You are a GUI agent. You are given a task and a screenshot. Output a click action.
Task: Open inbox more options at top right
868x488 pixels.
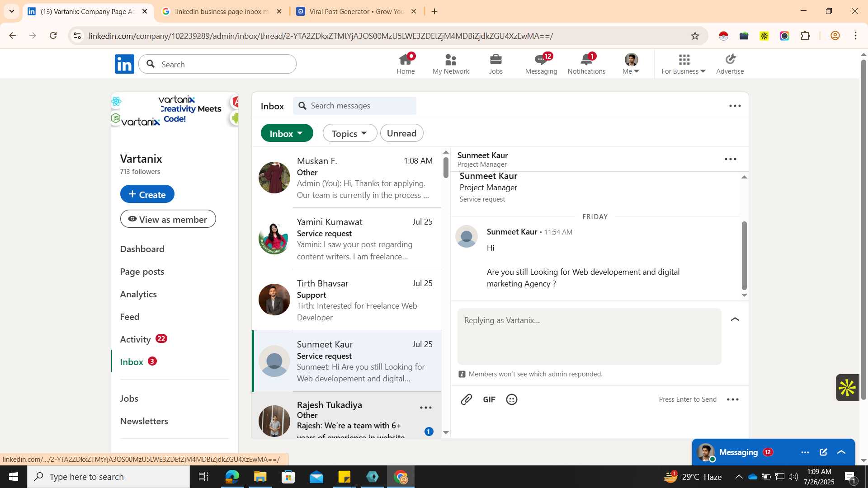tap(735, 106)
